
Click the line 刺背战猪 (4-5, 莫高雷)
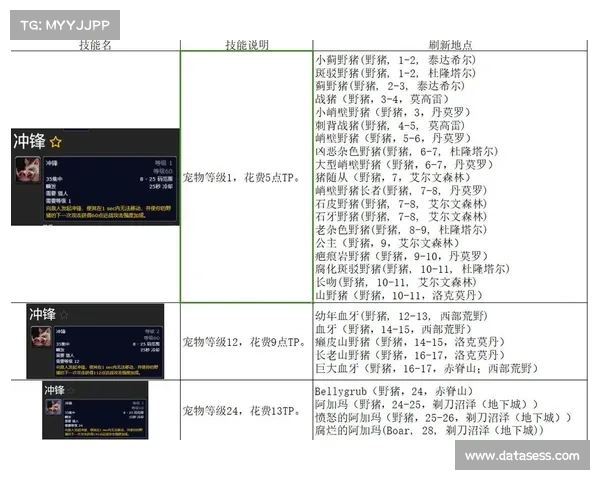pos(390,125)
